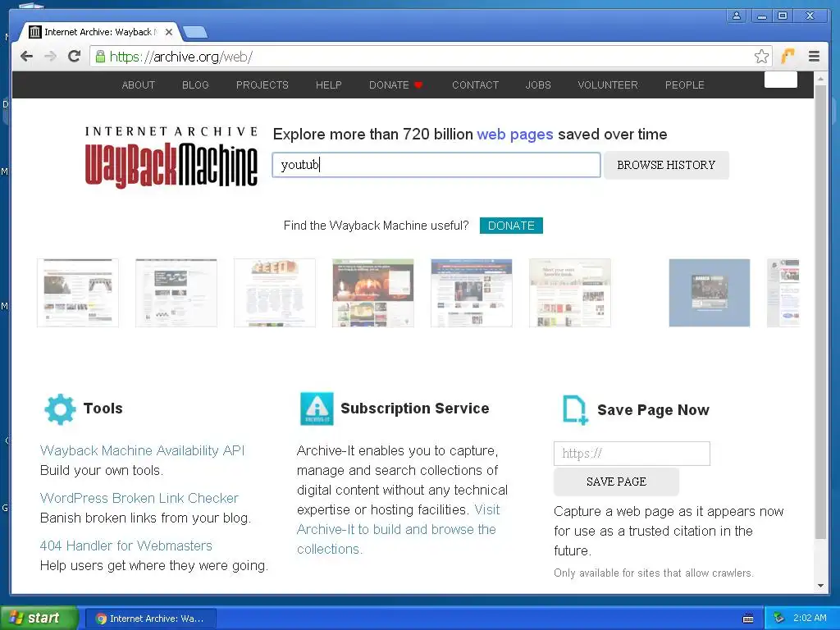Open the HELP menu item
Image resolution: width=840 pixels, height=630 pixels.
coord(328,85)
